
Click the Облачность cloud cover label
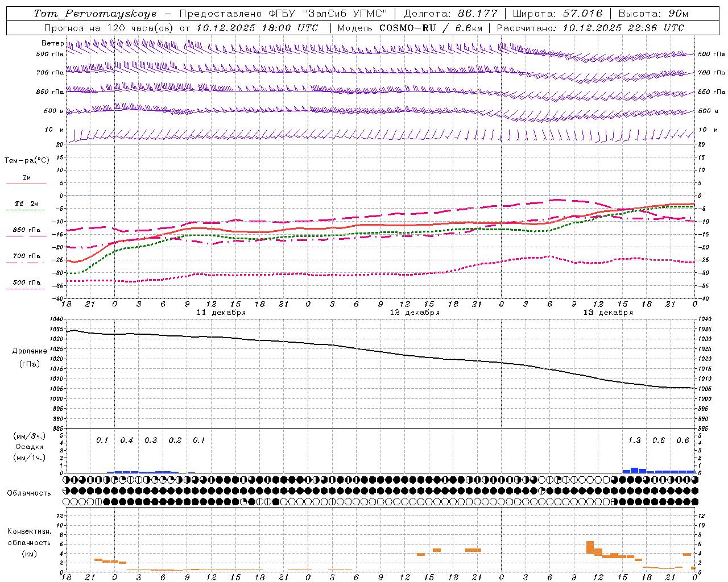click(x=29, y=493)
